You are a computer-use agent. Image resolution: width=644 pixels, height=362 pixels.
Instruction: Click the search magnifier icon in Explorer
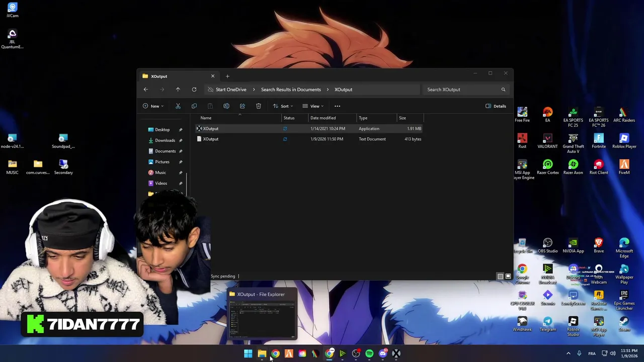click(x=503, y=89)
